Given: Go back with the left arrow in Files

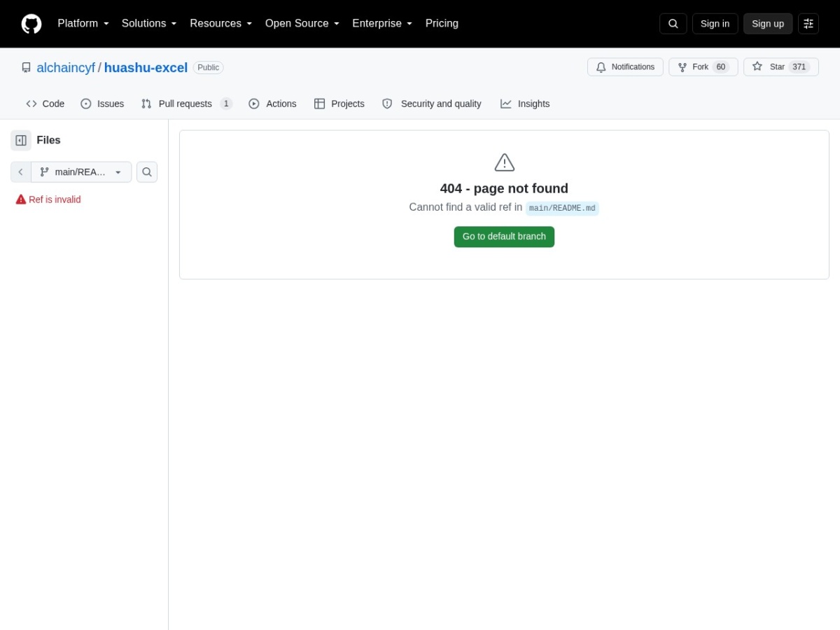Looking at the screenshot, I should coord(21,172).
